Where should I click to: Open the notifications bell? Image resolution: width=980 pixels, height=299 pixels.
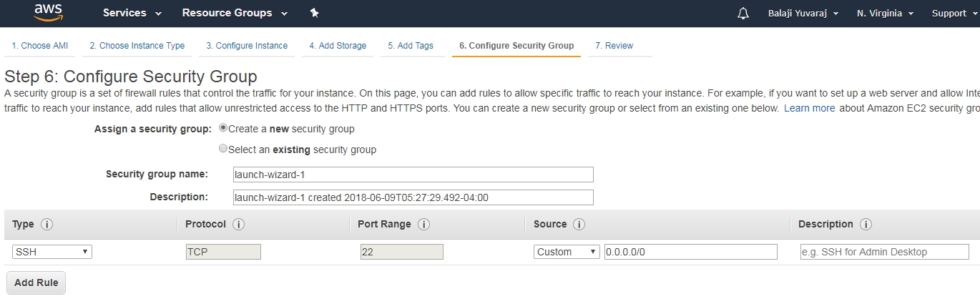(x=743, y=14)
